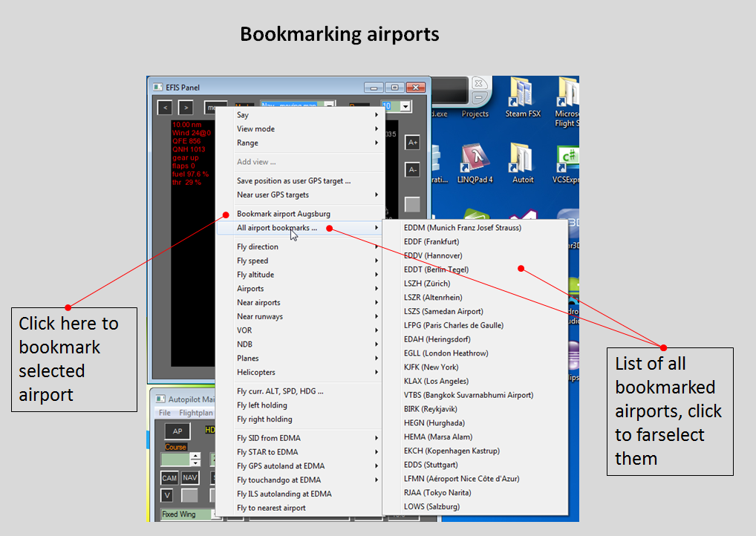Select bookmark RJAA (Tokyo Narita)
756x536 pixels.
475,493
